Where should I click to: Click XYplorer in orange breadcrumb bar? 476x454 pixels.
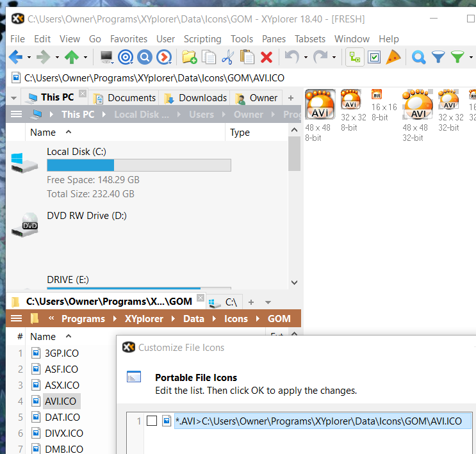[144, 319]
